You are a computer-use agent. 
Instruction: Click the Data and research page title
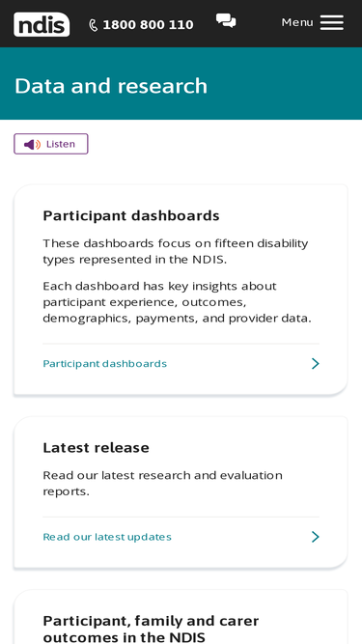[111, 86]
